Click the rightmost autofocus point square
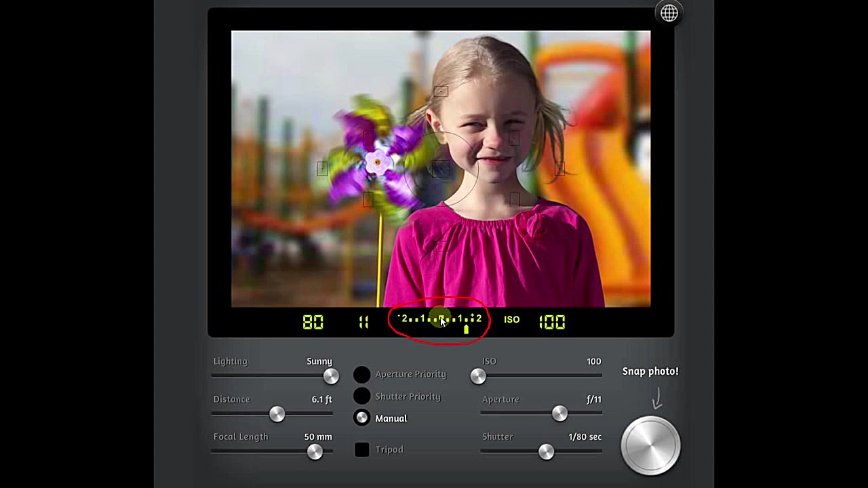 (x=559, y=169)
